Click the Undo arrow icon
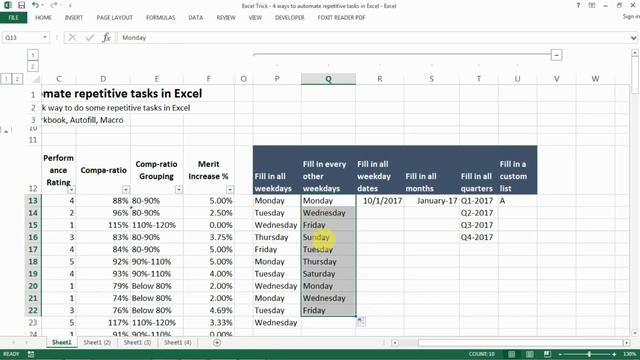Screen dimensions: 640x360 click(x=35, y=5)
